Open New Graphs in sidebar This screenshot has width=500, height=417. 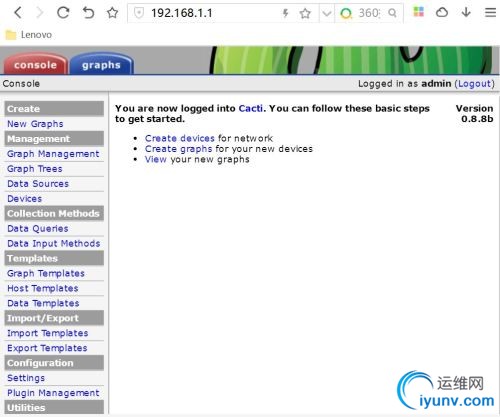pyautogui.click(x=35, y=124)
